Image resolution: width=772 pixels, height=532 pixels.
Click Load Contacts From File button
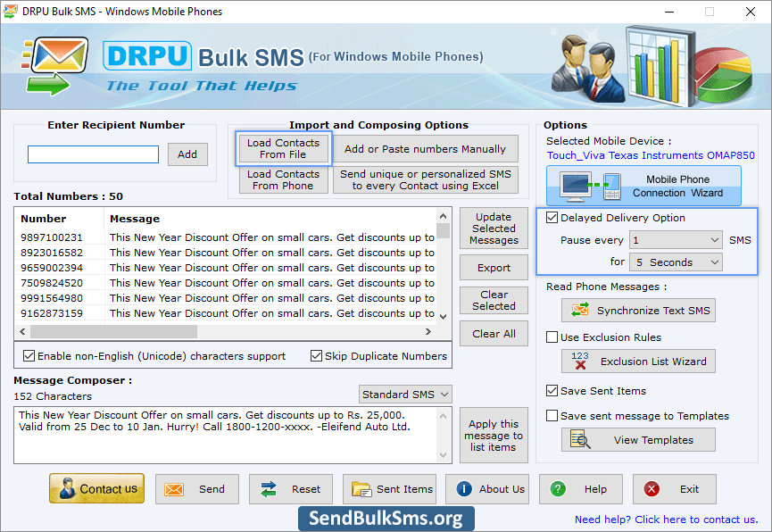283,148
